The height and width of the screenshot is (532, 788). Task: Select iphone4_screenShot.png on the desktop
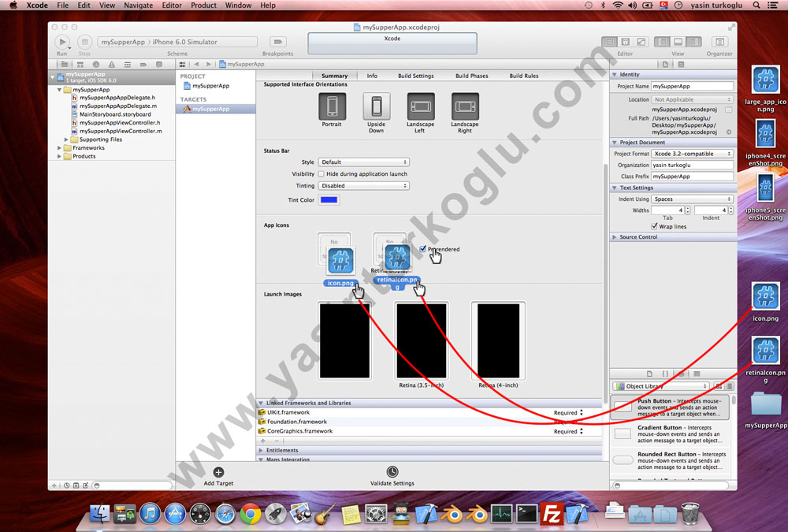pos(765,143)
